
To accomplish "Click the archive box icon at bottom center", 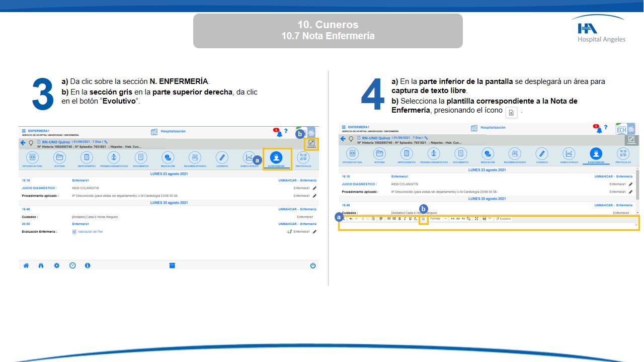I will click(x=172, y=265).
